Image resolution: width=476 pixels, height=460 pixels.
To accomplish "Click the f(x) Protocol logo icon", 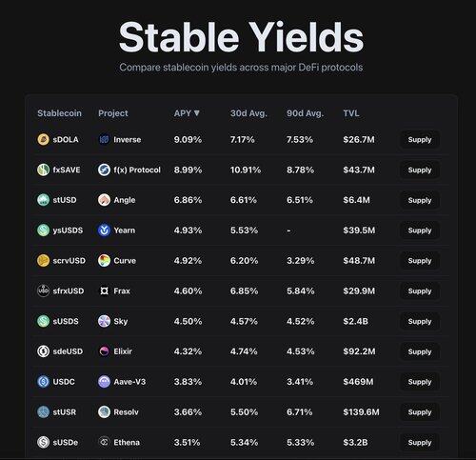I will pos(104,170).
